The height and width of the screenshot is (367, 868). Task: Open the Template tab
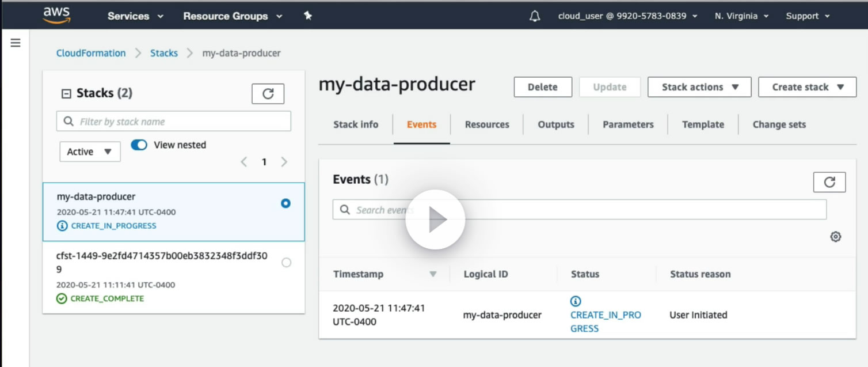point(703,124)
